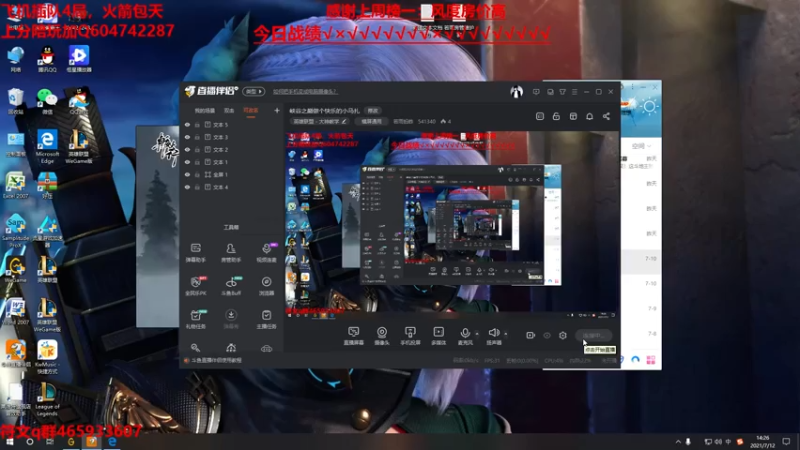Click the 修改 title button
This screenshot has height=450, width=800.
tap(373, 111)
